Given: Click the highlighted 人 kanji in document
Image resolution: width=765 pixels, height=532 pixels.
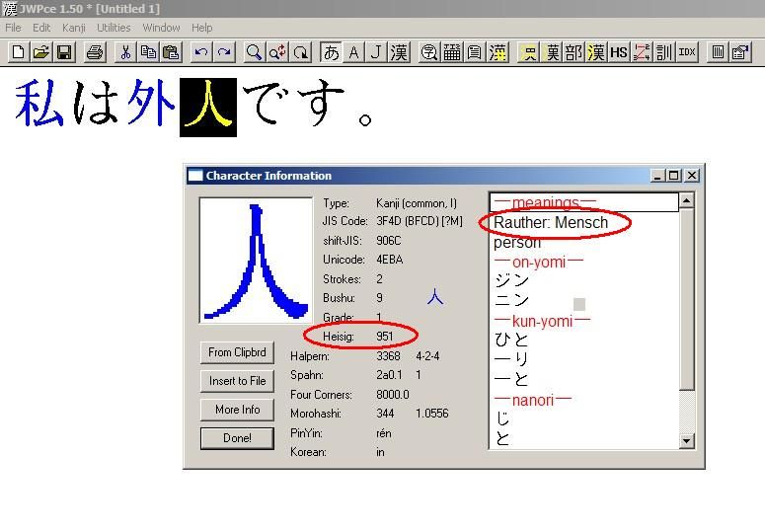Looking at the screenshot, I should 208,108.
